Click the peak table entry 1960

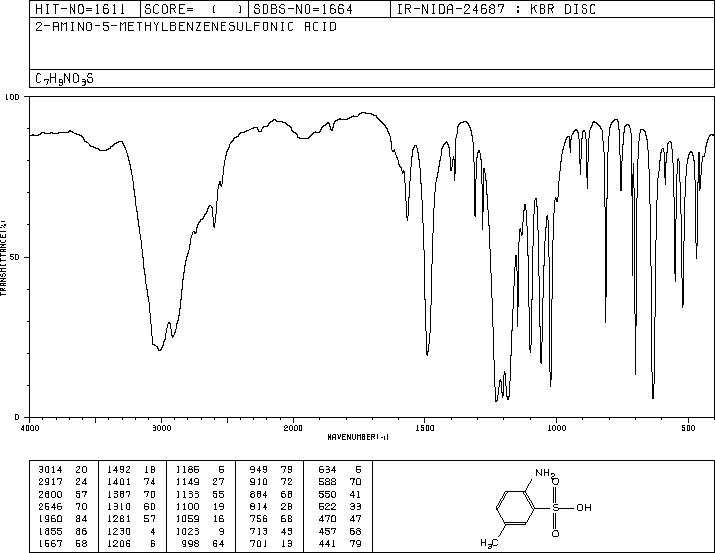click(x=50, y=519)
